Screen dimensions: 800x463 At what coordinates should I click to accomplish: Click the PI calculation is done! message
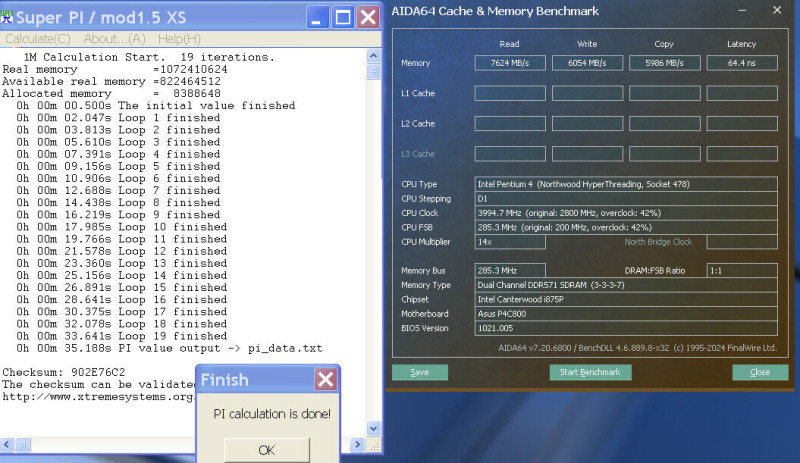pyautogui.click(x=272, y=413)
